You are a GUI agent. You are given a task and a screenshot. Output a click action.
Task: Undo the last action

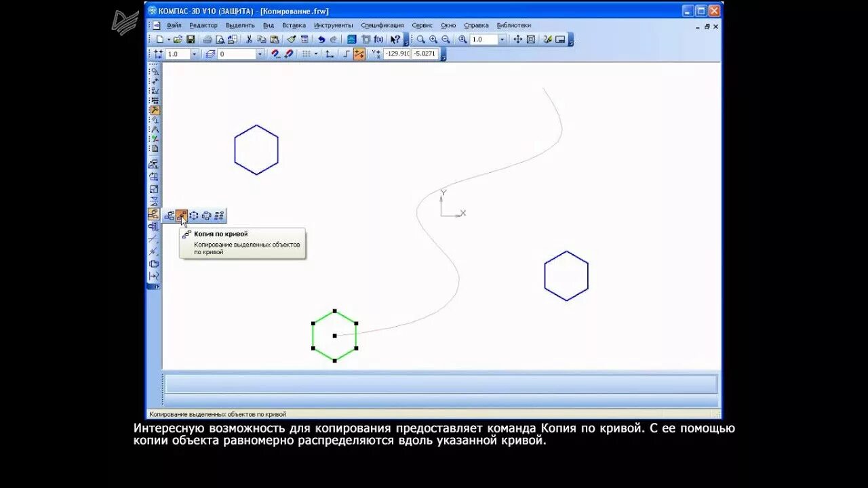pos(321,39)
